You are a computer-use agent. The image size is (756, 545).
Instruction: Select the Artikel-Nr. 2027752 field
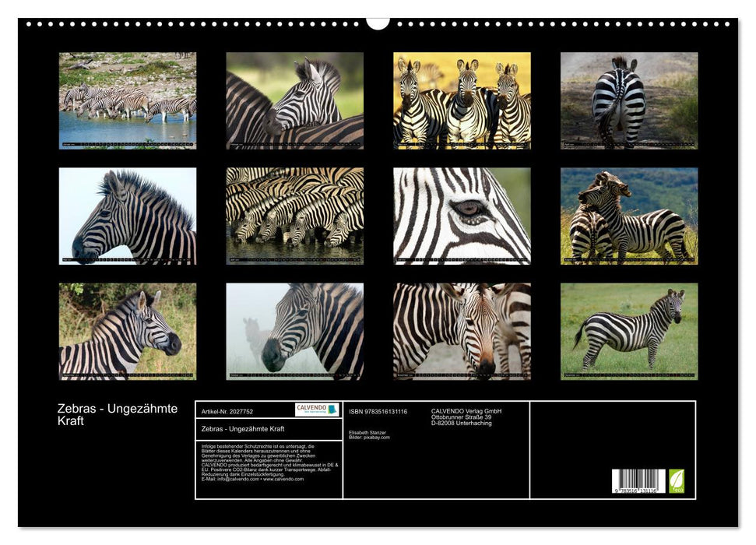(x=227, y=412)
